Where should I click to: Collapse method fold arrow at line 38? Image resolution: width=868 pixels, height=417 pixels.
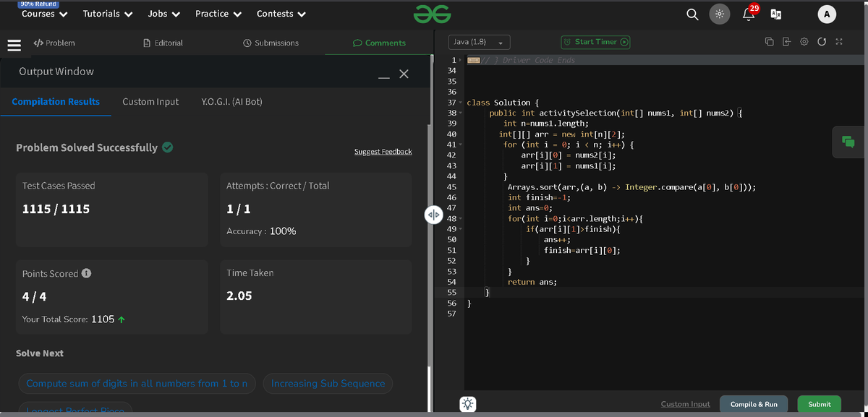[x=460, y=113]
